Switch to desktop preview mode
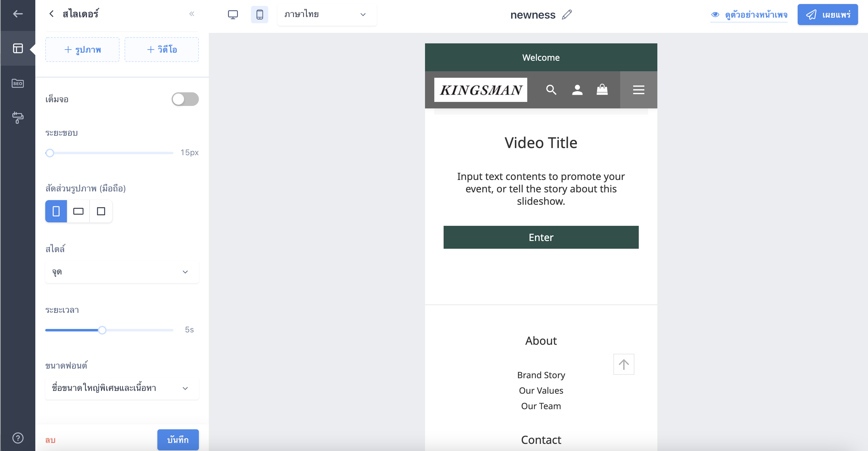Image resolution: width=868 pixels, height=451 pixels. 233,15
